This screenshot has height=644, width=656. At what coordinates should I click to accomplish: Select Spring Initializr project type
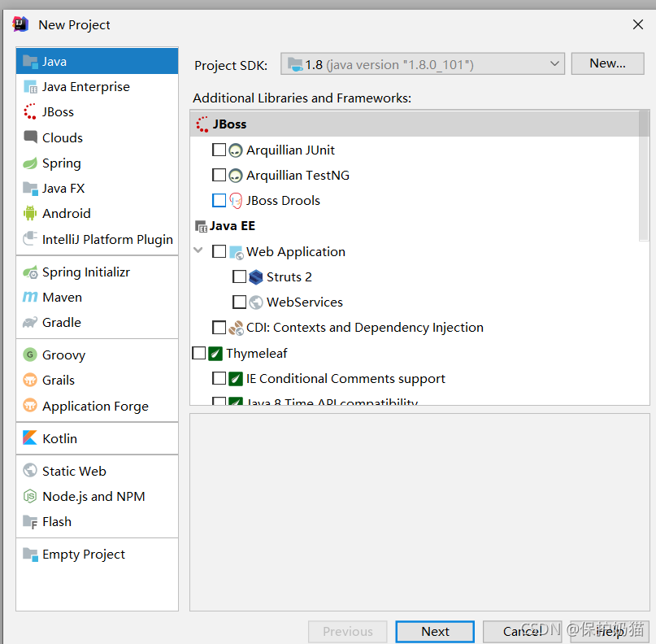click(97, 272)
